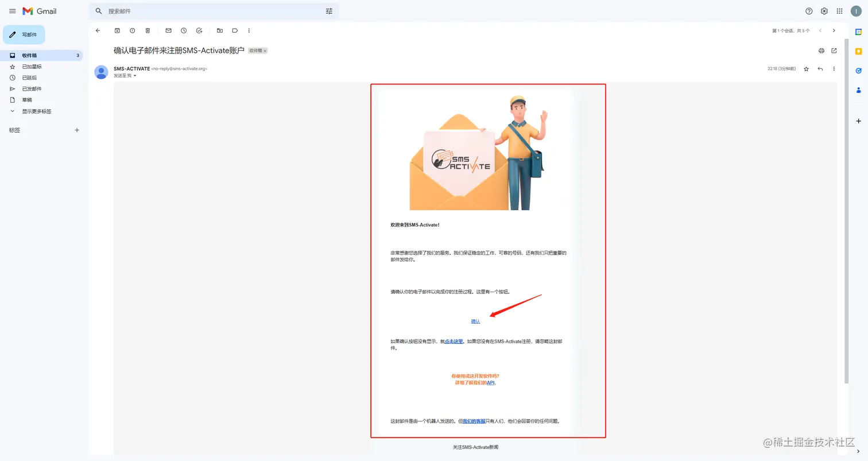Print this email
This screenshot has width=868, height=461.
tap(821, 51)
